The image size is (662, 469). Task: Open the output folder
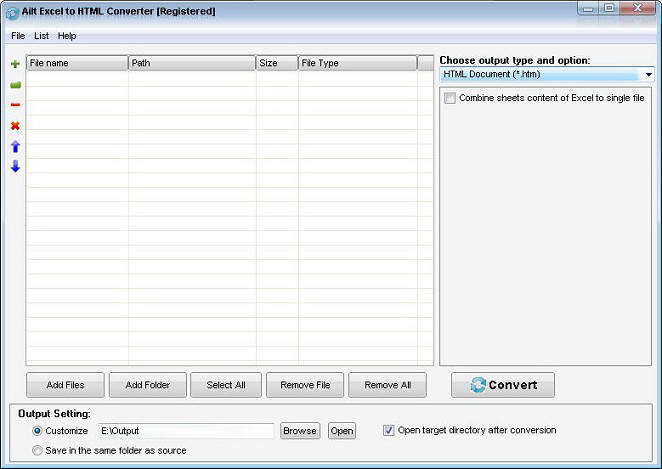[342, 431]
